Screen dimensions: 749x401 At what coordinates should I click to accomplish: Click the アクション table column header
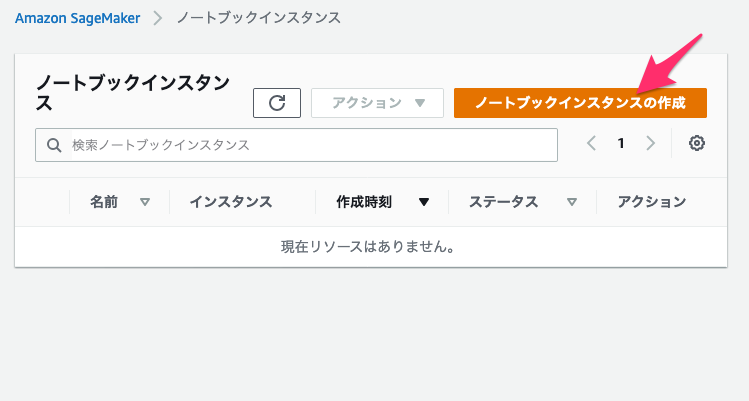652,202
